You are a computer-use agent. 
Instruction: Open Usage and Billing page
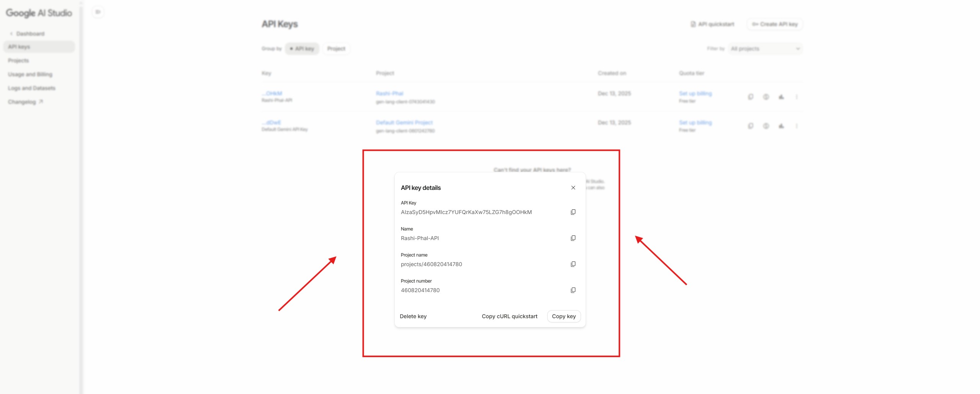click(x=30, y=74)
